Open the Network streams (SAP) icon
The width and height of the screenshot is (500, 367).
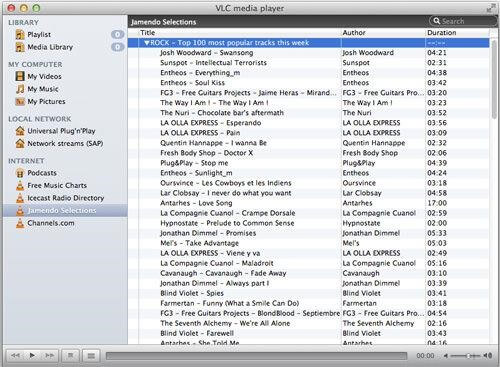20,143
